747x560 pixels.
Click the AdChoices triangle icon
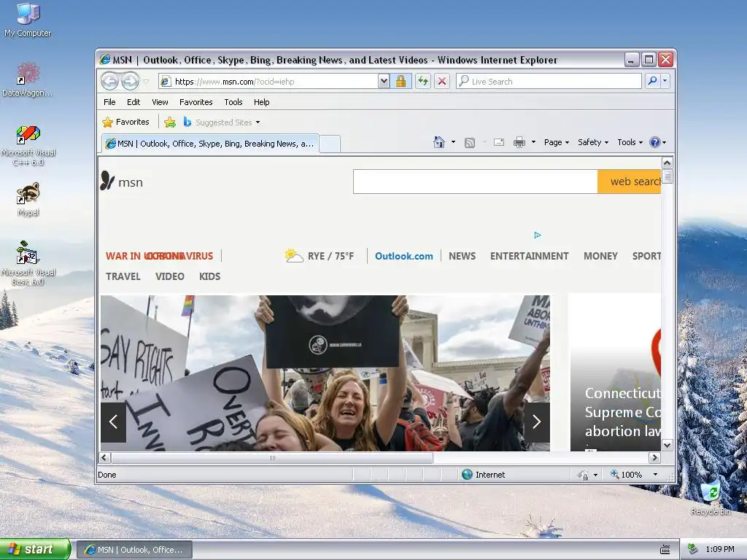[x=538, y=235]
